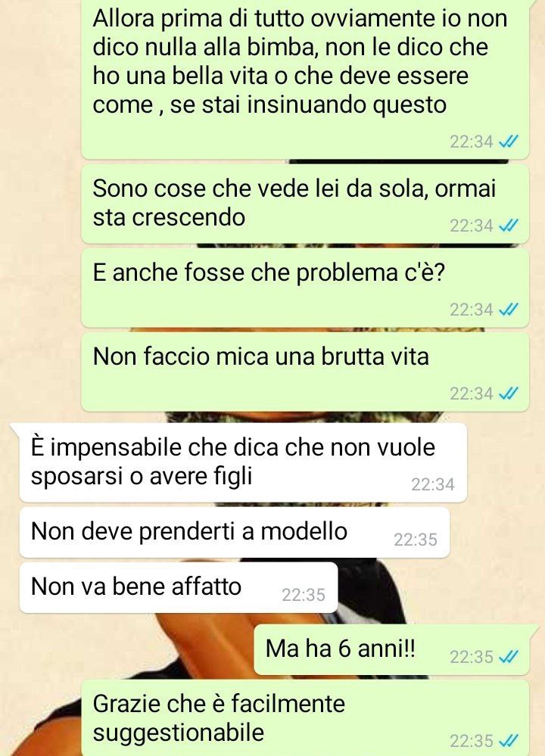This screenshot has width=545, height=756.
Task: Select the 'Non va bene affatto' bubble
Action: point(179,587)
